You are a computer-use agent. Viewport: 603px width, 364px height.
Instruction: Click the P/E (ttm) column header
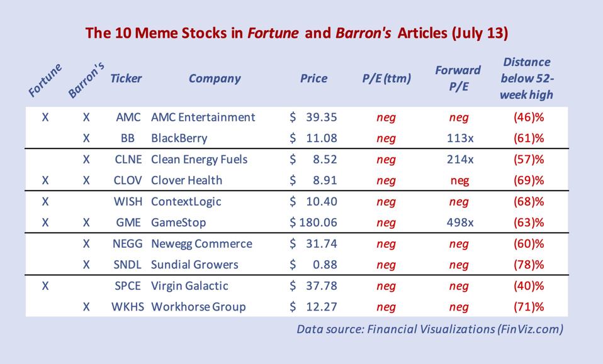pos(386,79)
